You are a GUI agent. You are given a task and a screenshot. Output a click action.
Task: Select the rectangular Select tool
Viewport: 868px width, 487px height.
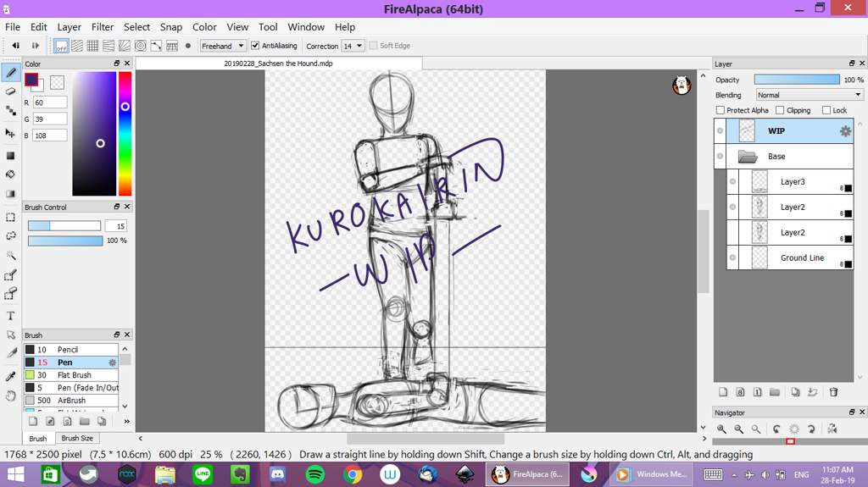tap(10, 218)
